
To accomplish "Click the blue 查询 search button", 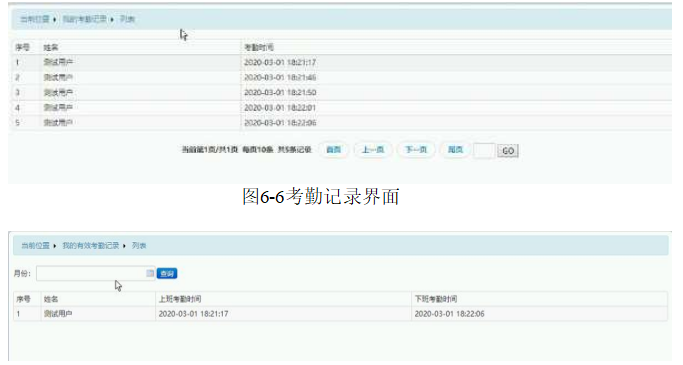I will point(167,274).
